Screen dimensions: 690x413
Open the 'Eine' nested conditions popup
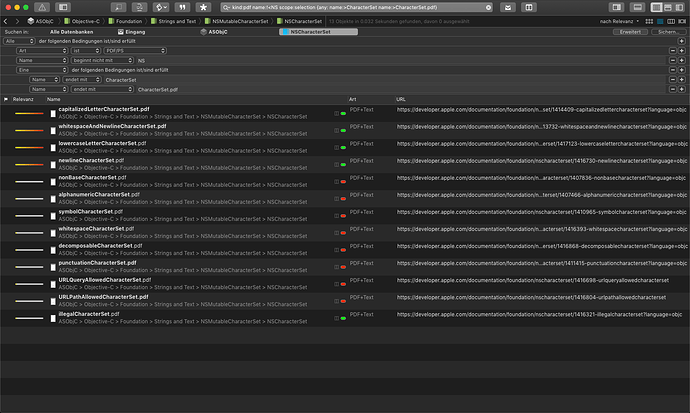pos(42,70)
